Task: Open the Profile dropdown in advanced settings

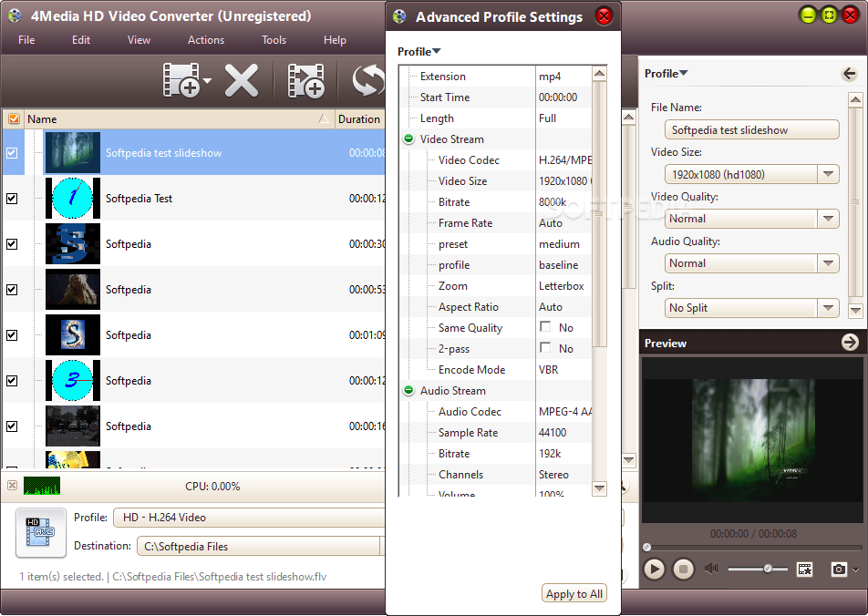Action: point(419,51)
